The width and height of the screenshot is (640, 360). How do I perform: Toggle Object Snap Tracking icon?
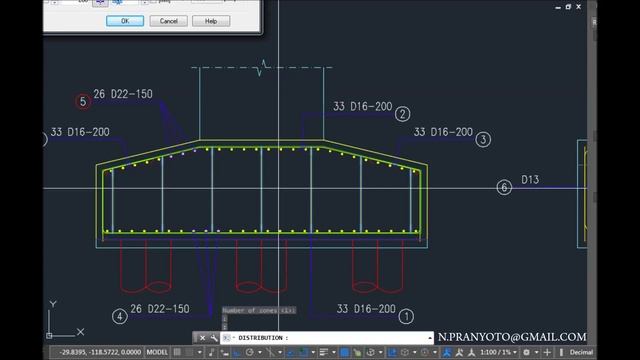[291, 352]
